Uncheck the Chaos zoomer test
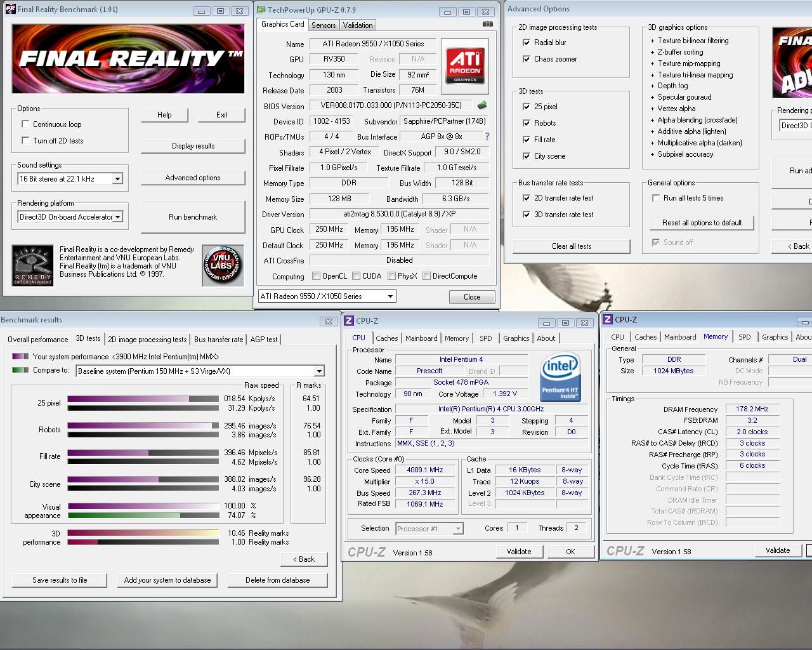 (527, 59)
